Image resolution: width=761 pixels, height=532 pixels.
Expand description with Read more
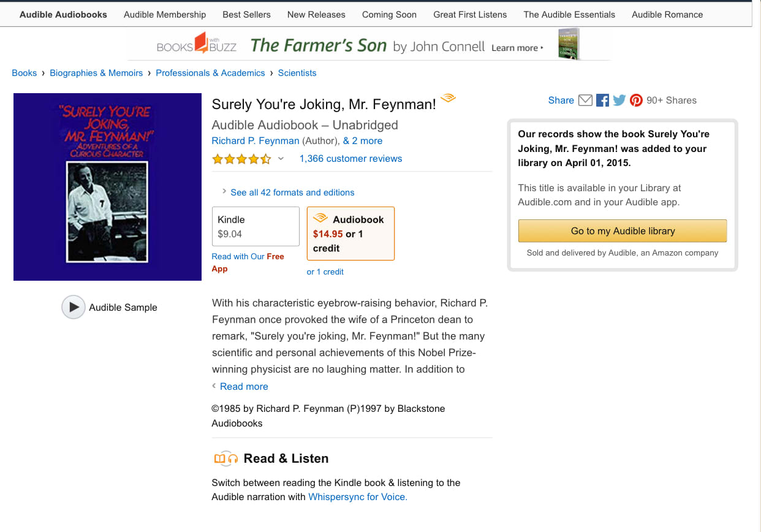pos(244,387)
